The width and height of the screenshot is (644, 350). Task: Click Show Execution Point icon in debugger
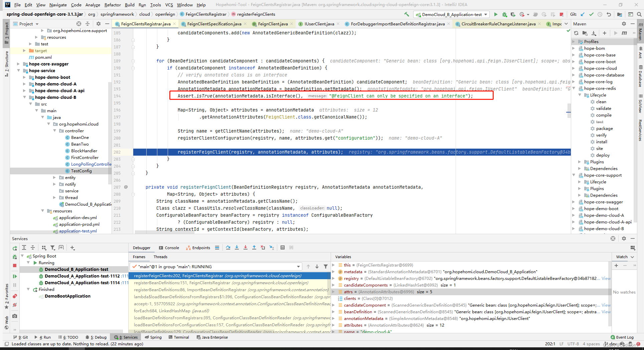click(217, 247)
